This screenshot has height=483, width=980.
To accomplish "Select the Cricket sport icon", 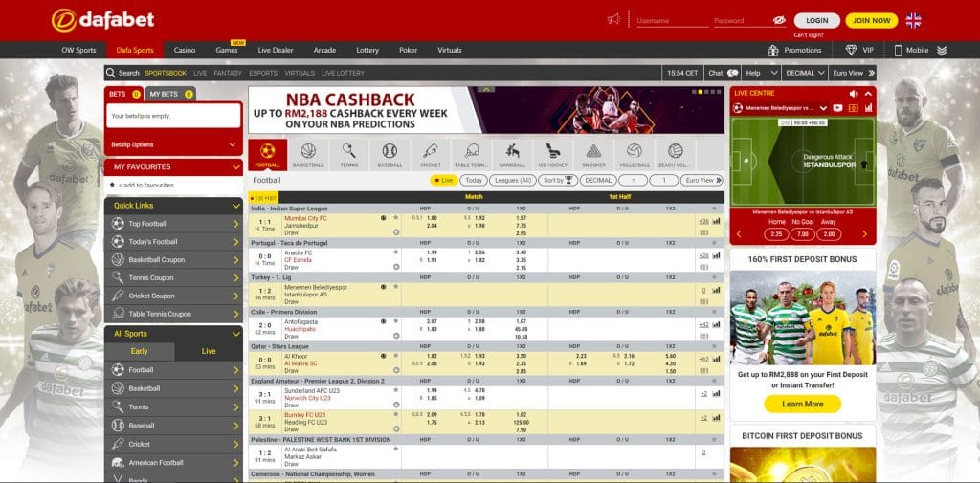I will (430, 154).
